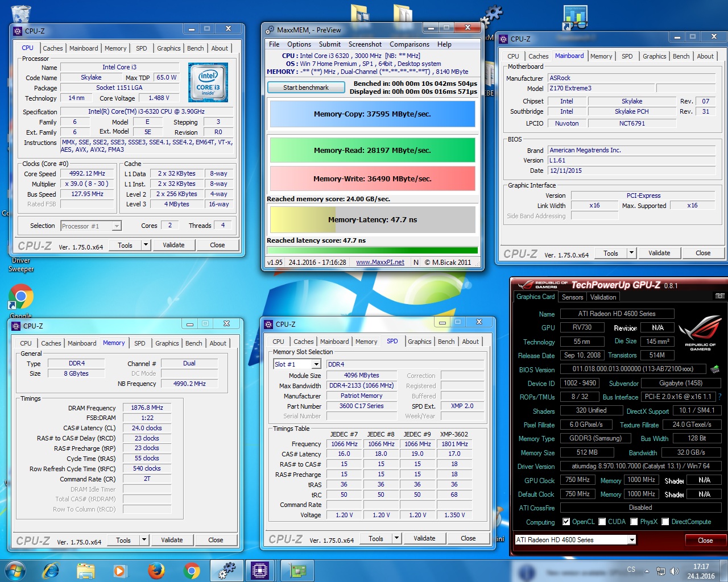The width and height of the screenshot is (728, 582).
Task: Switch to GPU-Z green card taskbar button
Action: (x=296, y=571)
